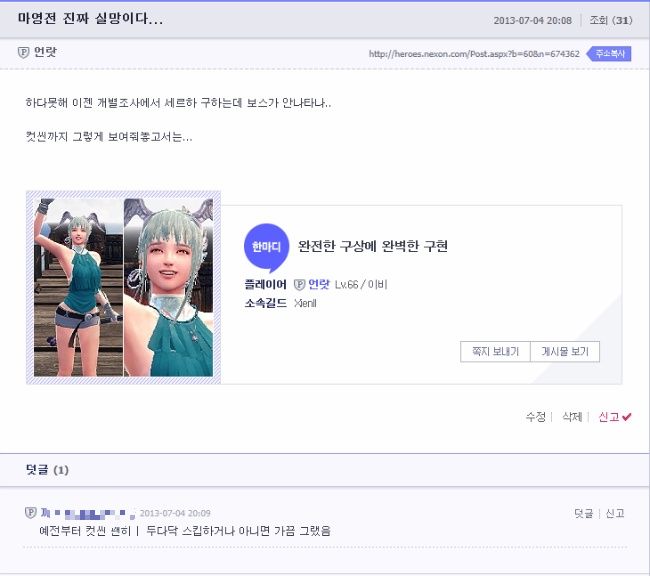Image resolution: width=650 pixels, height=576 pixels.
Task: Report the post via 신고 with checkmark
Action: (614, 416)
